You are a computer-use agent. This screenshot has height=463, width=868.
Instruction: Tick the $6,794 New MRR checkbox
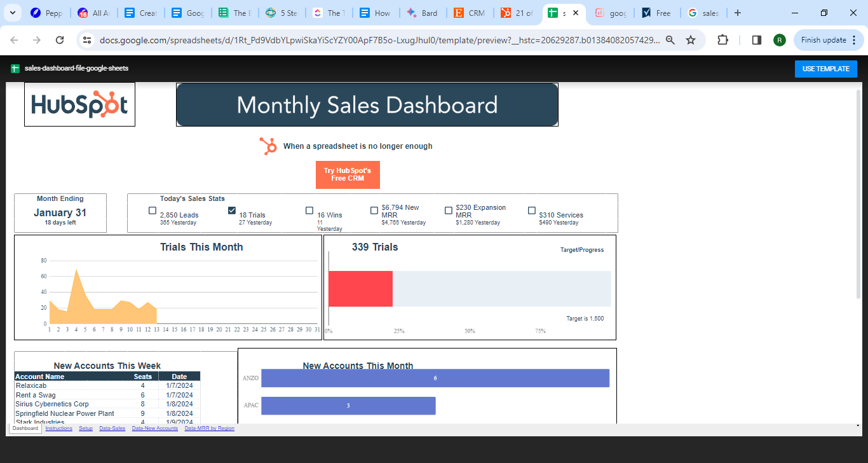(x=374, y=211)
